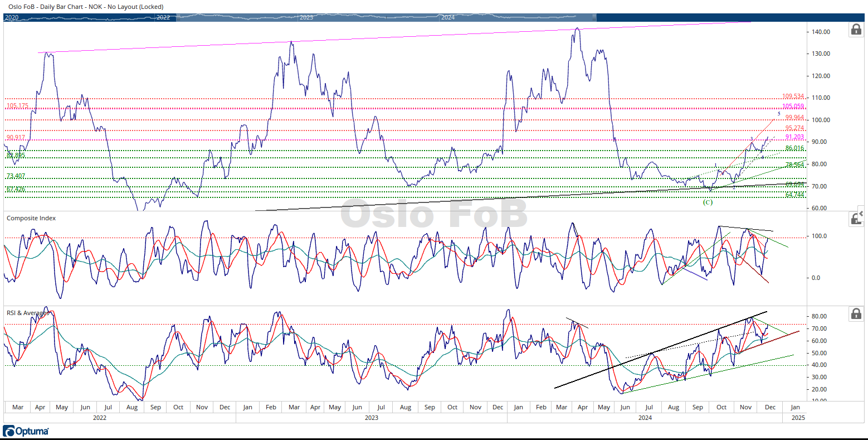Jump to 2023 in the top navigator bar

pyautogui.click(x=306, y=17)
